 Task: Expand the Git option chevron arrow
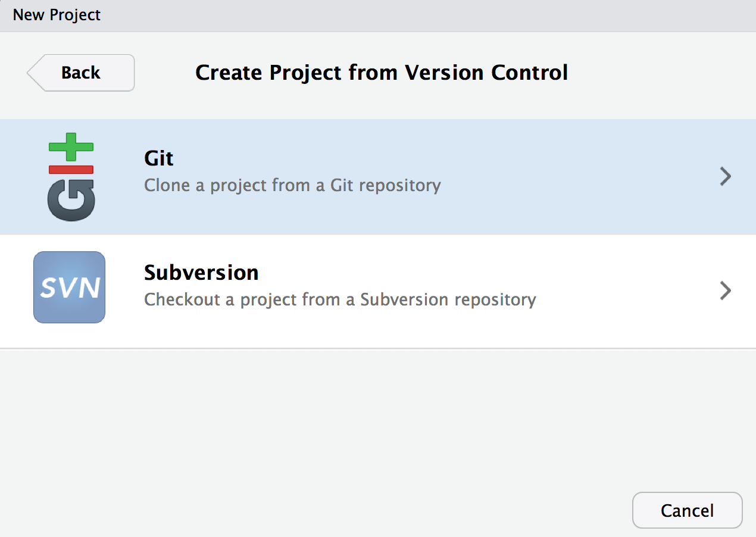click(724, 176)
